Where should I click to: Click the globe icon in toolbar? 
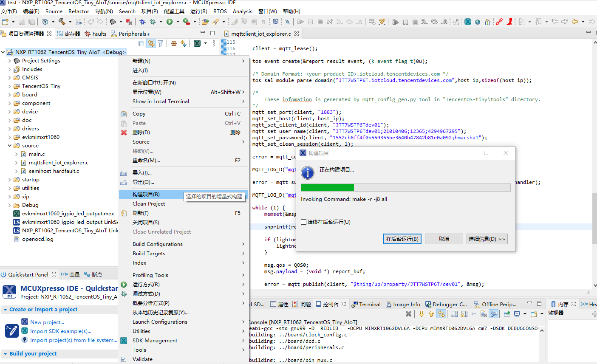click(x=478, y=22)
